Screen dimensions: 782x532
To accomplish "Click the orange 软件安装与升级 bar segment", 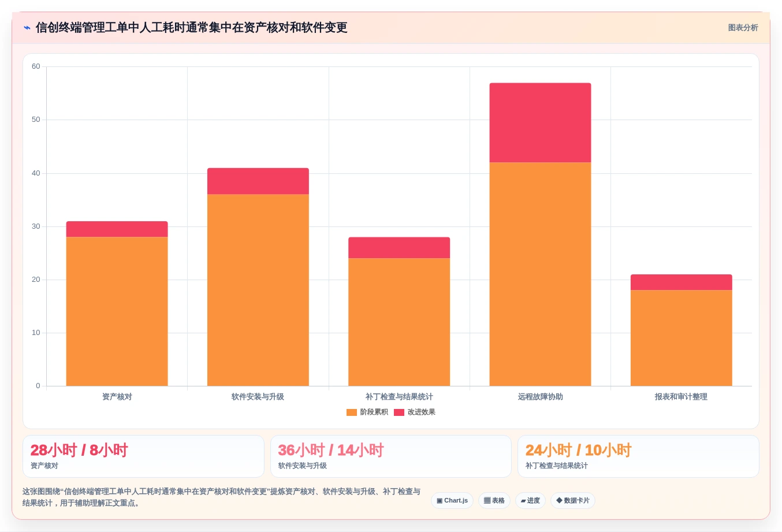I will [x=258, y=290].
